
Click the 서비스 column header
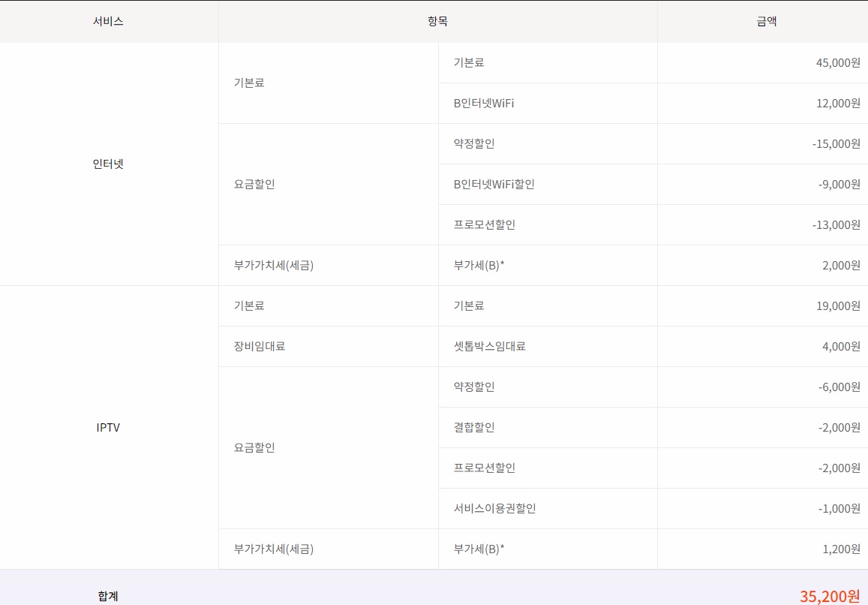pyautogui.click(x=108, y=22)
